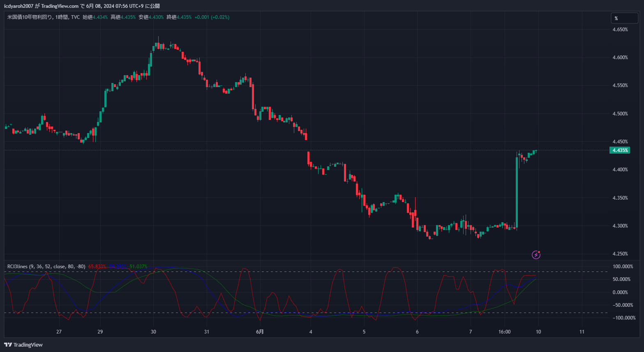The image size is (644, 352).
Task: Click the date label 6 on time axis
Action: coord(417,332)
